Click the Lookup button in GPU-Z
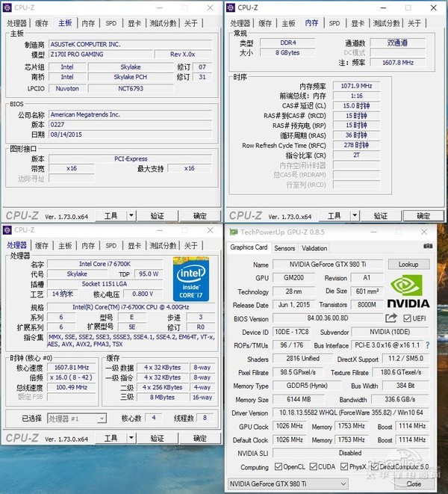 pos(408,265)
